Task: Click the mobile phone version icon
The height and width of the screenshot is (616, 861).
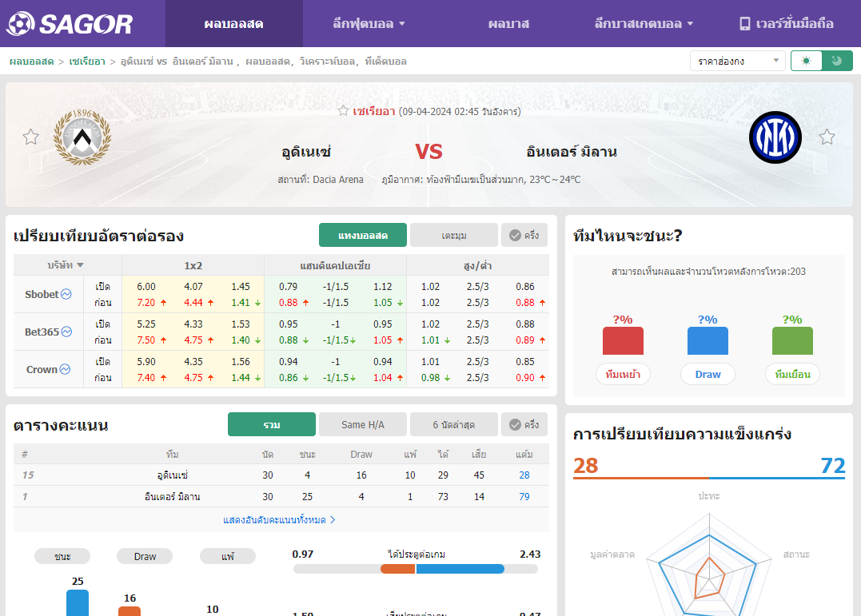Action: 744,24
